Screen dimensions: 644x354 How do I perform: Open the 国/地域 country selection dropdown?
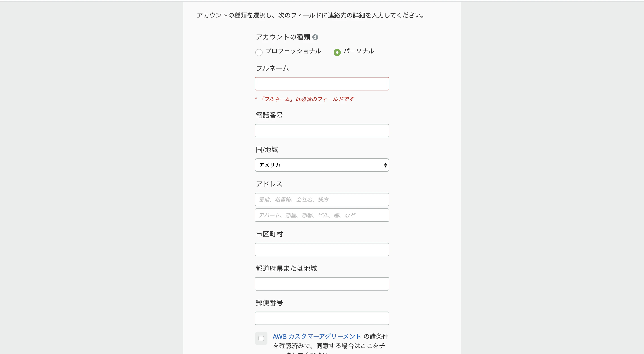tap(322, 165)
